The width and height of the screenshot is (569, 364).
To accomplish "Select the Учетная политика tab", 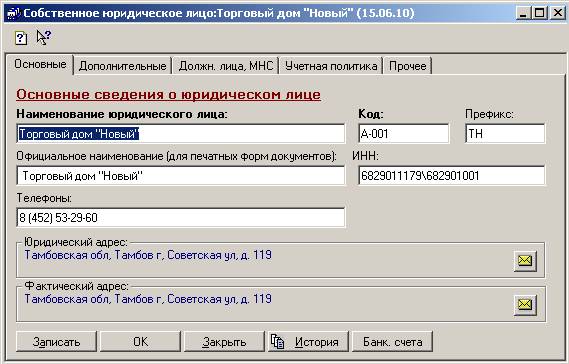I will 331,66.
